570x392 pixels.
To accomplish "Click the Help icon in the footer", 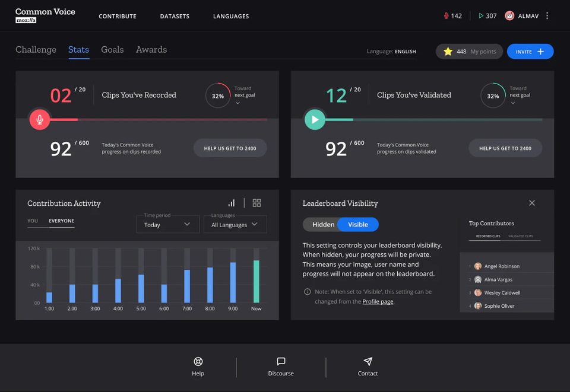I will tap(198, 361).
